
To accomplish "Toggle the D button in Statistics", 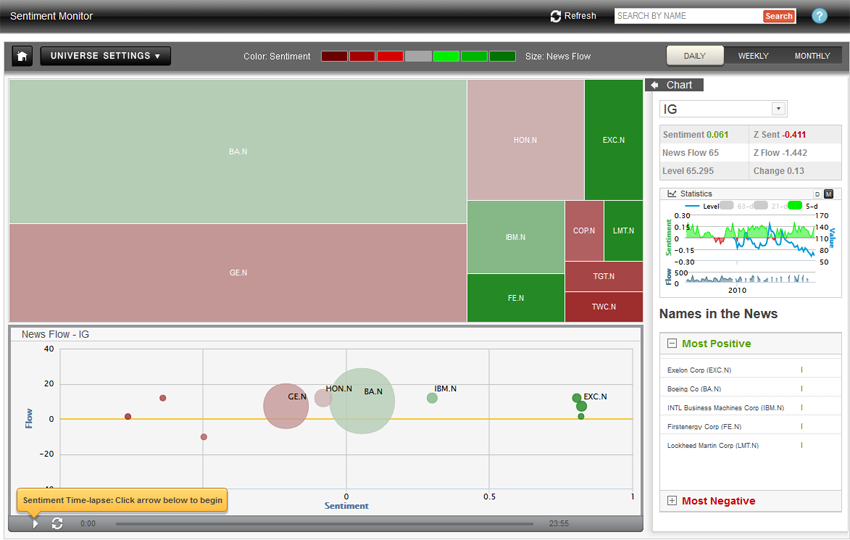I will (817, 194).
